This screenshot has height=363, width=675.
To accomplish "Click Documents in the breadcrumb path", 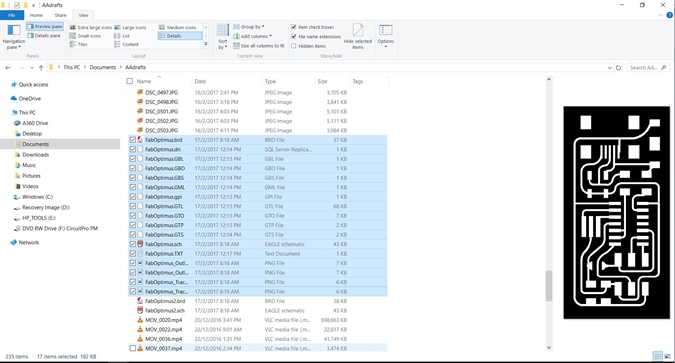I will click(x=102, y=68).
